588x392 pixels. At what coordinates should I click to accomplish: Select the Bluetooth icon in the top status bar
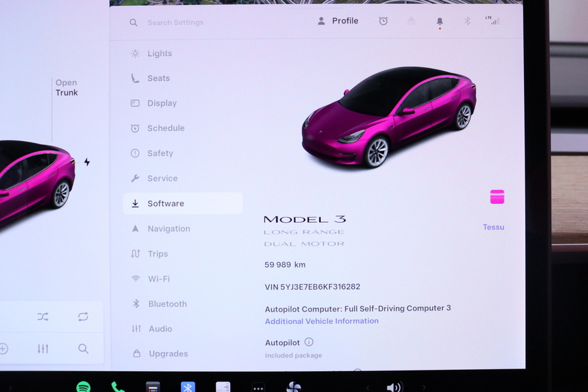(466, 20)
